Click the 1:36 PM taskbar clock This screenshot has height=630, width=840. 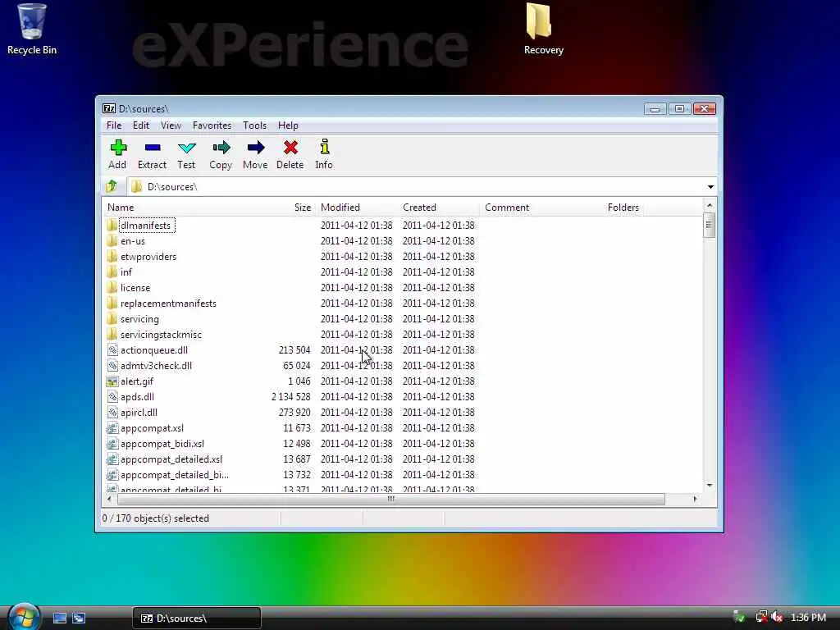click(808, 617)
